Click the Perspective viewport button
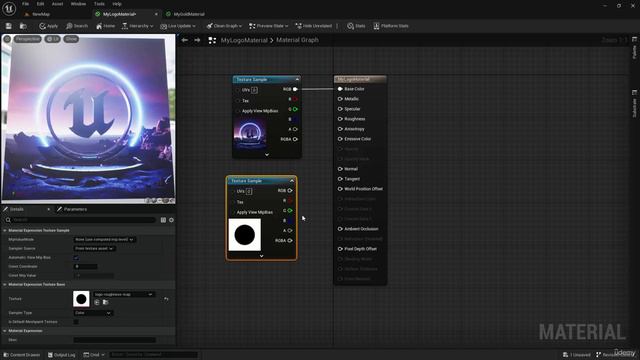Image resolution: width=640 pixels, height=360 pixels. tap(28, 39)
